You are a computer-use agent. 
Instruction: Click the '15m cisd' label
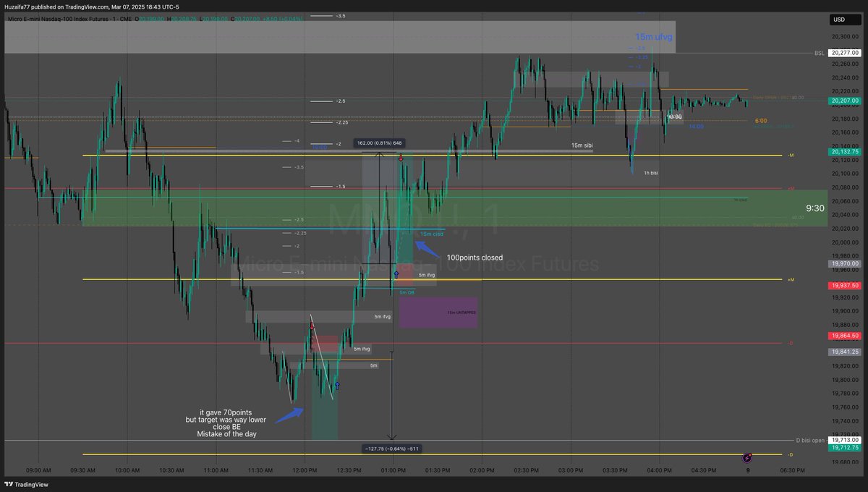pos(432,234)
